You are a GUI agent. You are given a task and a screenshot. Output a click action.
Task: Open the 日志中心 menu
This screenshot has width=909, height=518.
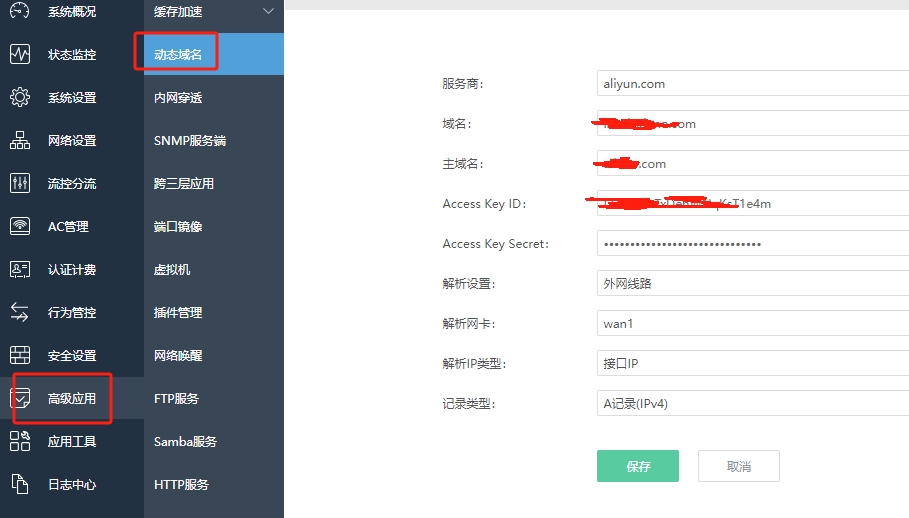click(72, 484)
